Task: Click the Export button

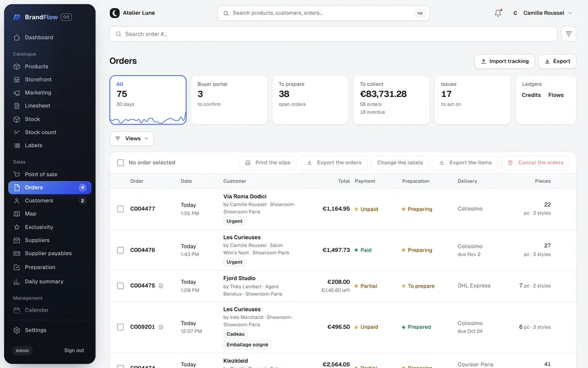Action: 557,61
